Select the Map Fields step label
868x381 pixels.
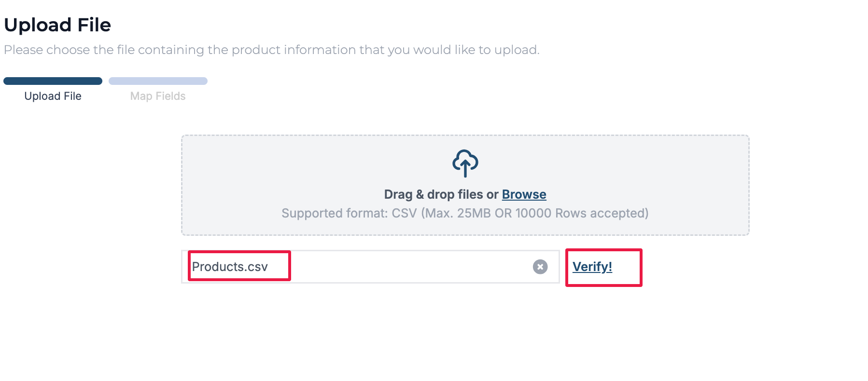click(158, 96)
